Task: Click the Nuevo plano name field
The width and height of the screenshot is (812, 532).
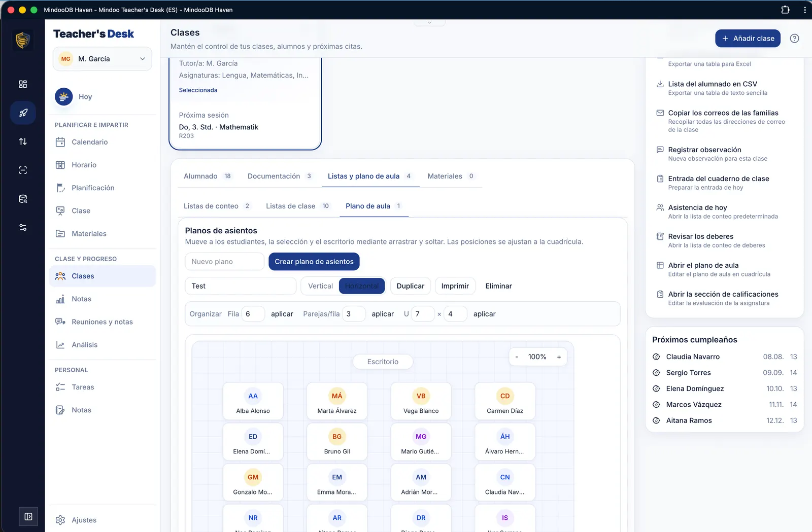Action: pos(224,262)
